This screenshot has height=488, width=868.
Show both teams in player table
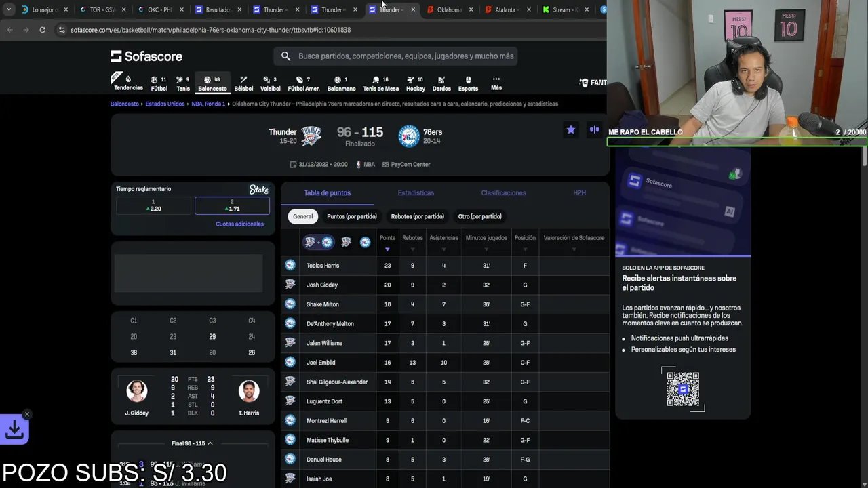pos(318,242)
